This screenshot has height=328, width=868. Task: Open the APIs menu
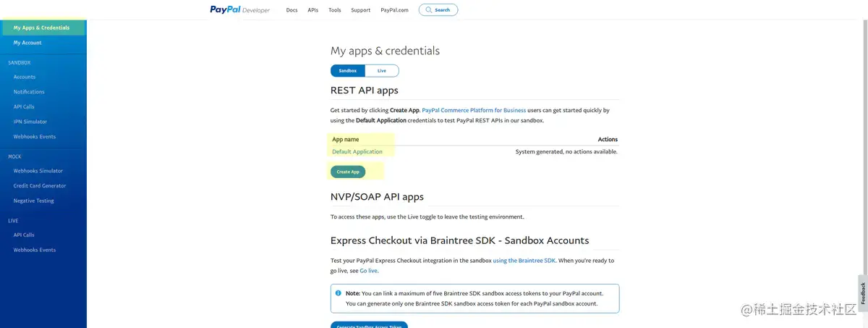(312, 10)
